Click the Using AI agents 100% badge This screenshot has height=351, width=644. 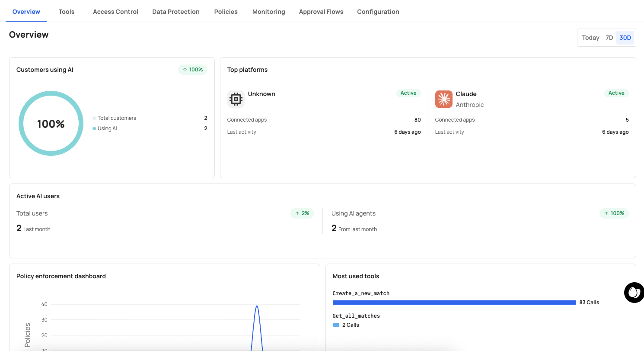point(614,213)
